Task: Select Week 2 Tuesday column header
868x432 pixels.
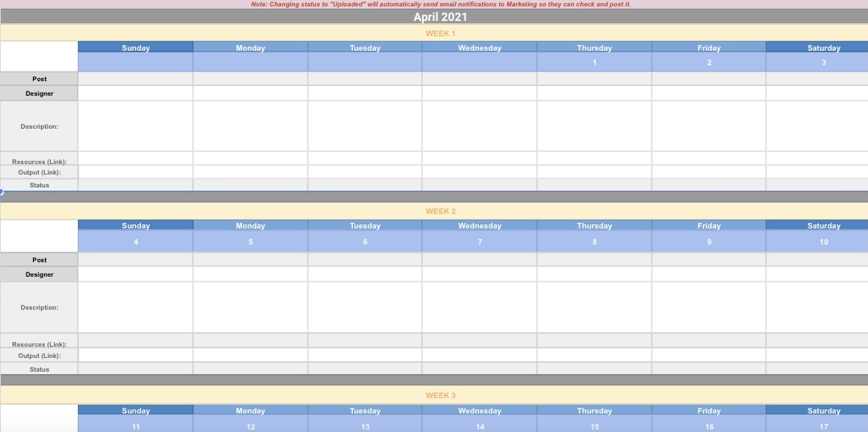Action: tap(365, 225)
